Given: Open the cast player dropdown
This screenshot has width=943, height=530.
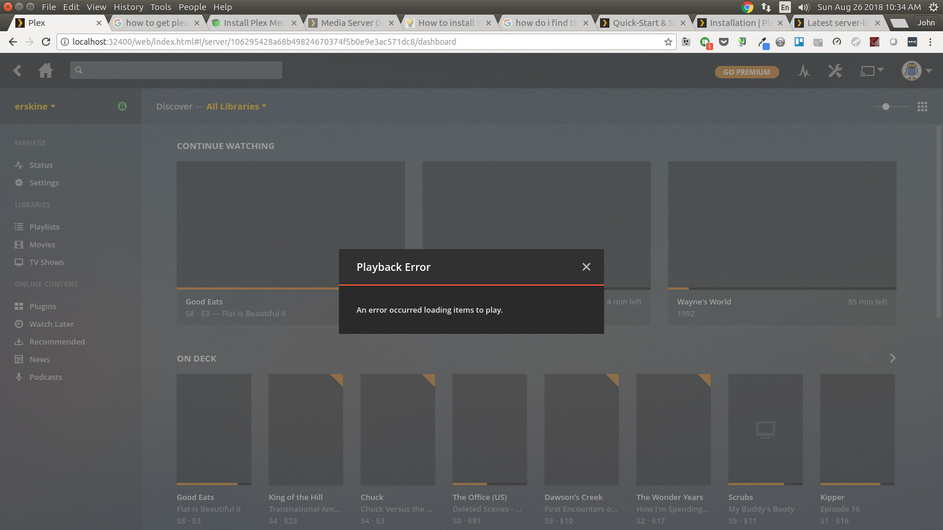Looking at the screenshot, I should point(871,71).
